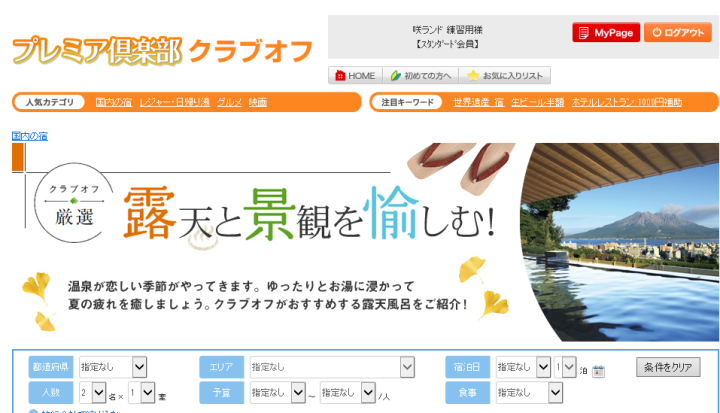This screenshot has width=720, height=413.
Task: Click the ログアウト logout button
Action: (x=678, y=33)
